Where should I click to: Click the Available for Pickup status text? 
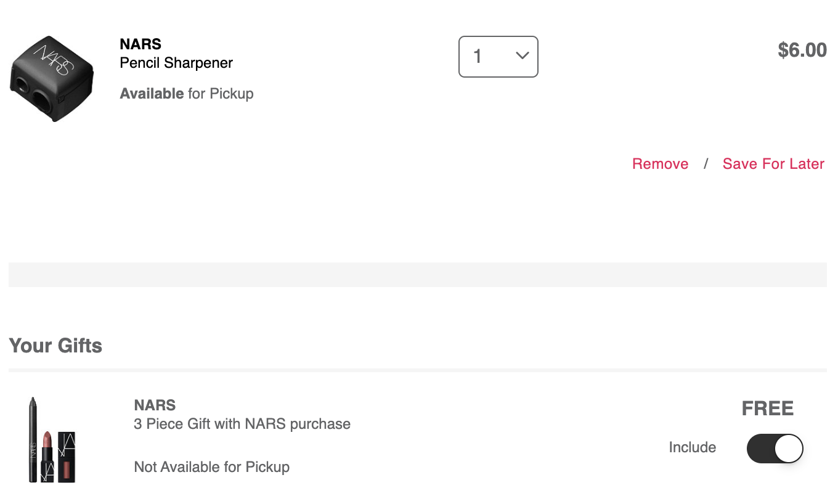click(187, 94)
